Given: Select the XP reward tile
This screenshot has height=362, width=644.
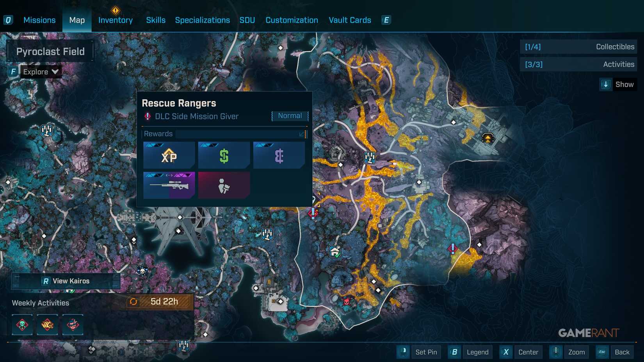Looking at the screenshot, I should click(x=169, y=155).
